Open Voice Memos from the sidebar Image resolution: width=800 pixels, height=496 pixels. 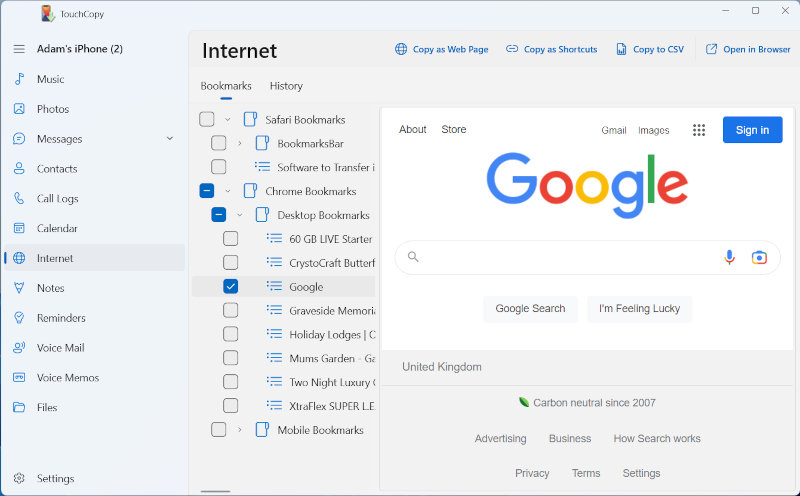(x=67, y=378)
